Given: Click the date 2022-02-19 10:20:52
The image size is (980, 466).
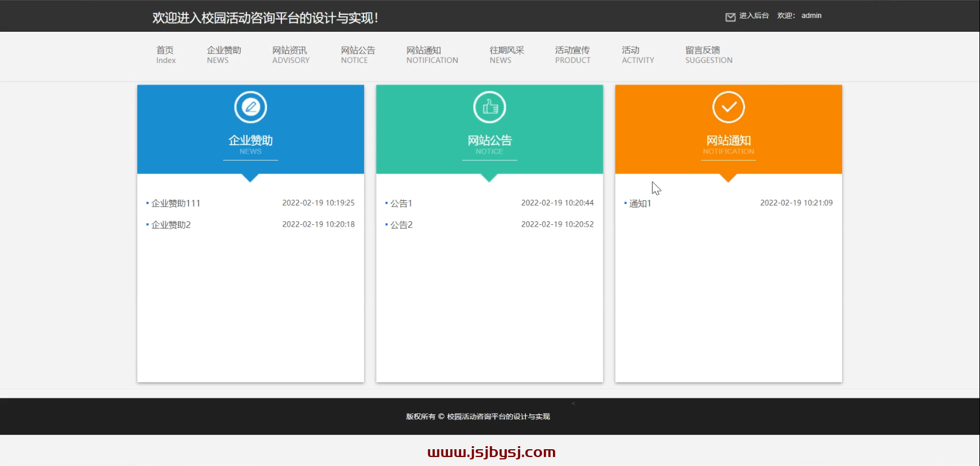Looking at the screenshot, I should click(x=557, y=224).
